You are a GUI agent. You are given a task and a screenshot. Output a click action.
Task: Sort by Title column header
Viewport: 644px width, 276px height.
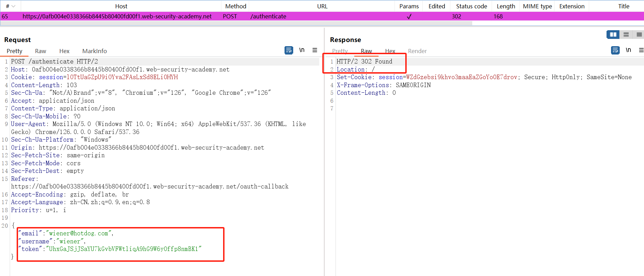[624, 6]
